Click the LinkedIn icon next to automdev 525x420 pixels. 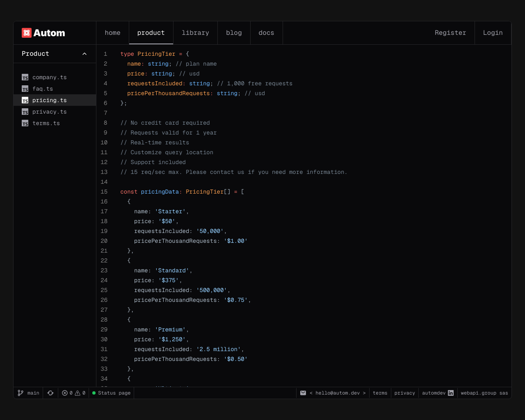451,393
